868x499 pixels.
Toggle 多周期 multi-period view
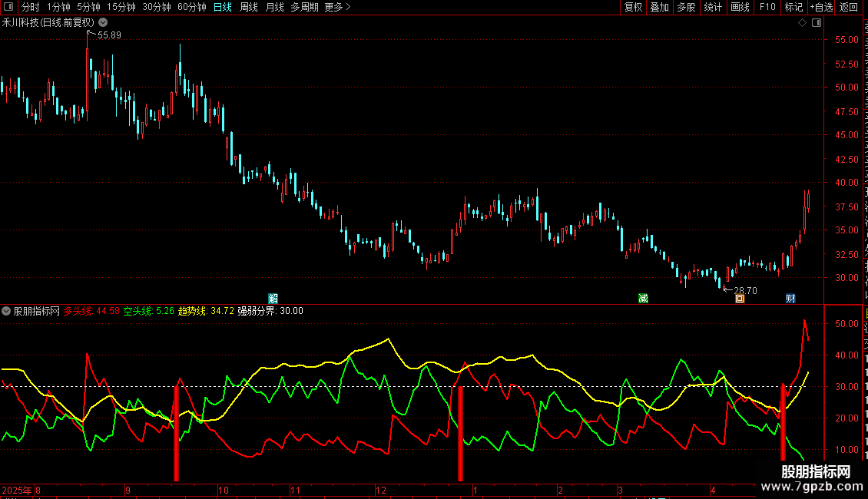(304, 7)
